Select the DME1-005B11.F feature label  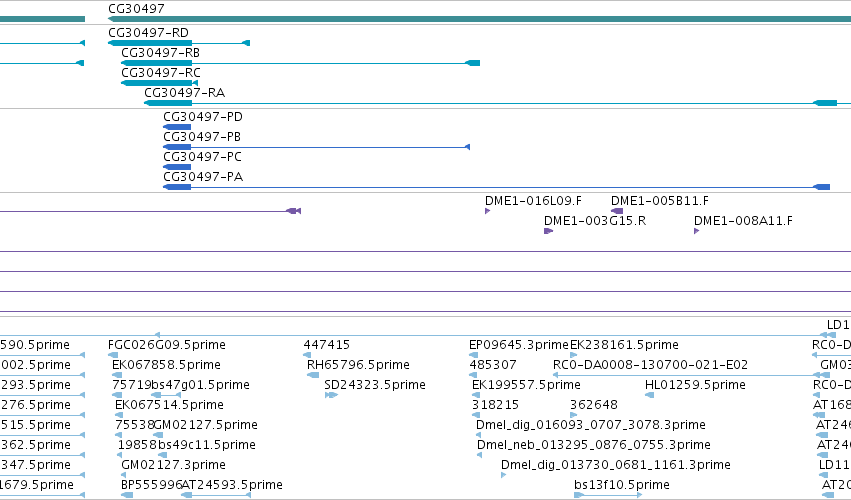pyautogui.click(x=660, y=201)
